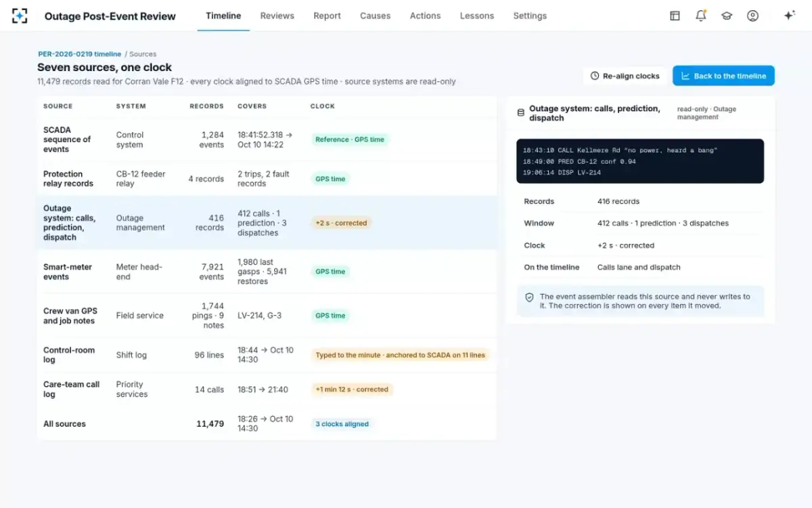
Task: Click GPS time badge for Protection relay
Action: pyautogui.click(x=330, y=179)
